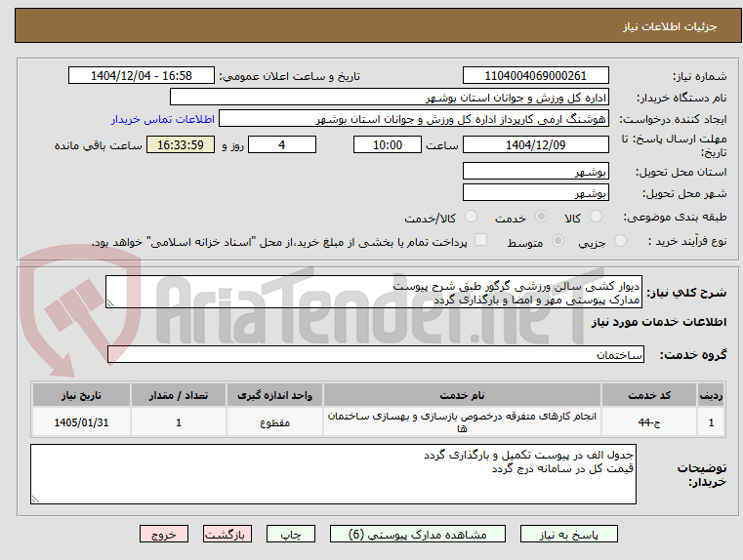Click resize handle of شرح کلی نیاز textarea
Screen dimensions: 743x560
(110, 303)
